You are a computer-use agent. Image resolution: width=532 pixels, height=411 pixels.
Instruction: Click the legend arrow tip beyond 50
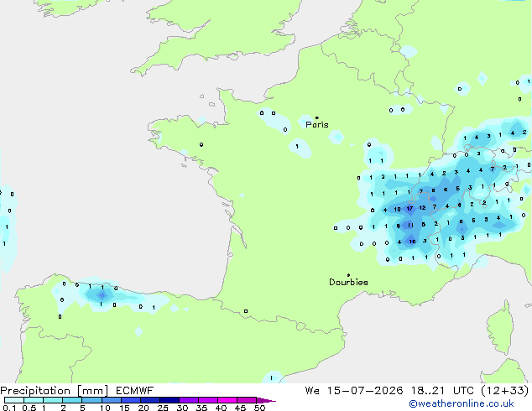pos(266,400)
